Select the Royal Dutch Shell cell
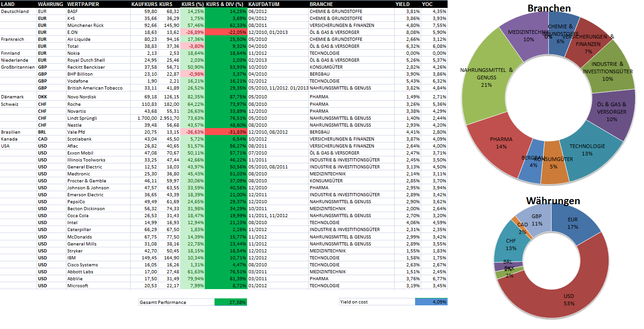This screenshot has height=329, width=644. (98, 60)
